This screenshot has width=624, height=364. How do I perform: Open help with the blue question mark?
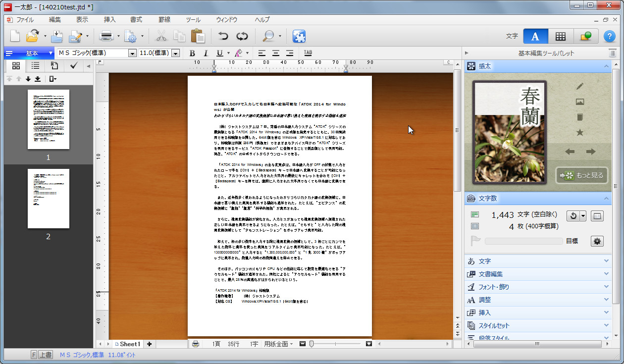pos(609,36)
